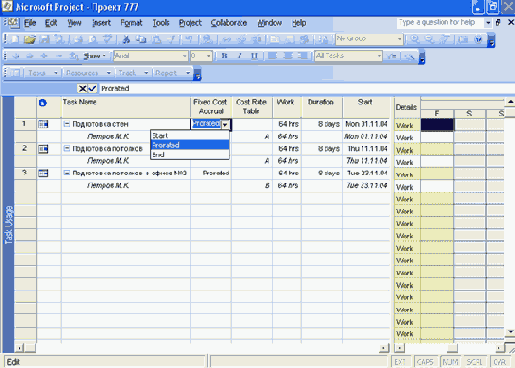Open the Tools menu
Image resolution: width=515 pixels, height=368 pixels.
click(161, 23)
